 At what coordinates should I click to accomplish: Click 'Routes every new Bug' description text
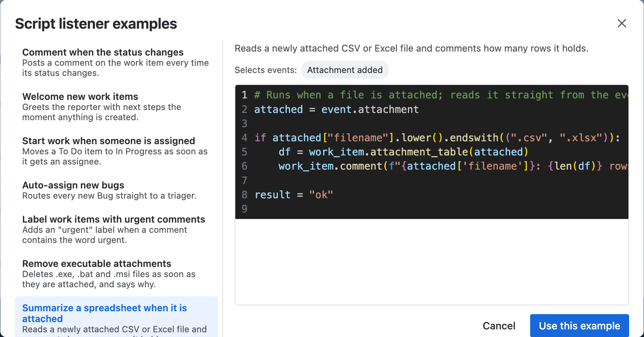pyautogui.click(x=109, y=196)
